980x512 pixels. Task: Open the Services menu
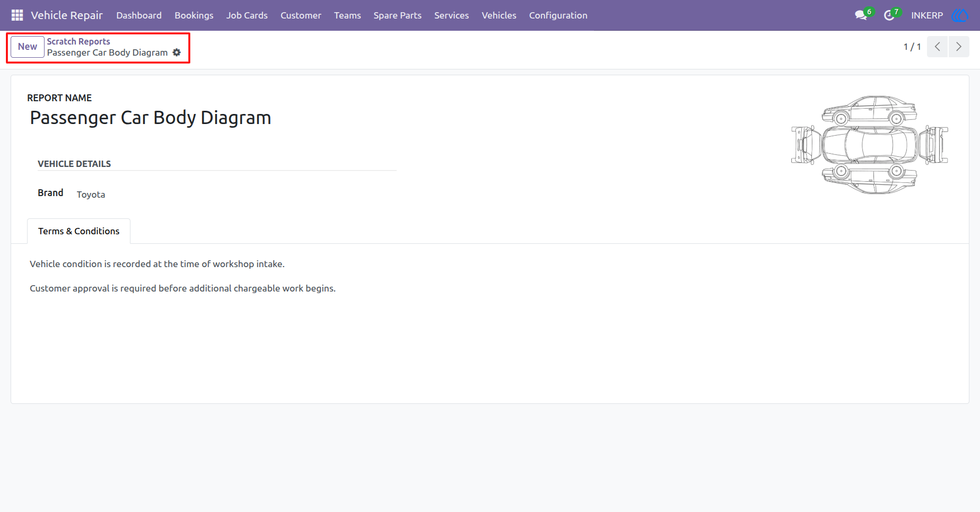tap(451, 15)
